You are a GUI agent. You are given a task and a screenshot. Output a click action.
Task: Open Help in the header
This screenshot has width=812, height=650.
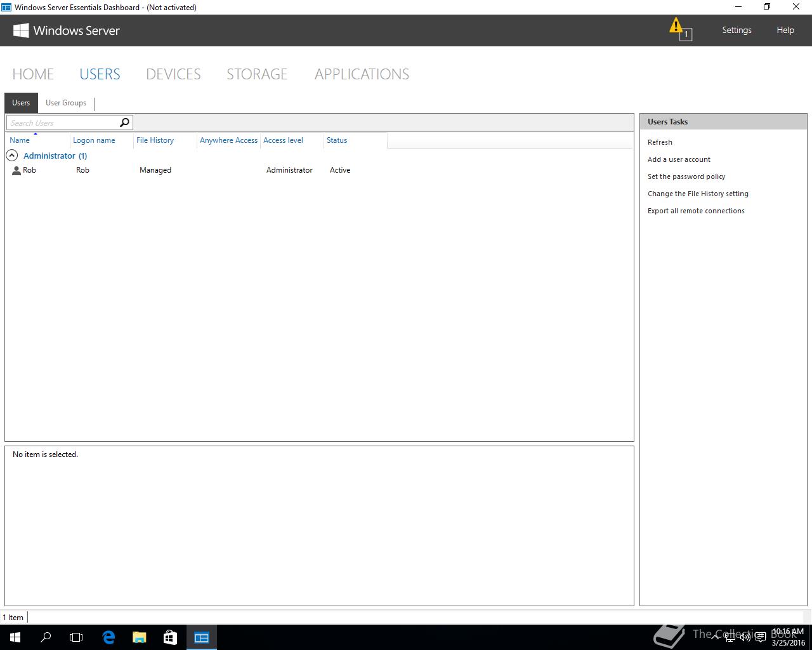pyautogui.click(x=785, y=30)
